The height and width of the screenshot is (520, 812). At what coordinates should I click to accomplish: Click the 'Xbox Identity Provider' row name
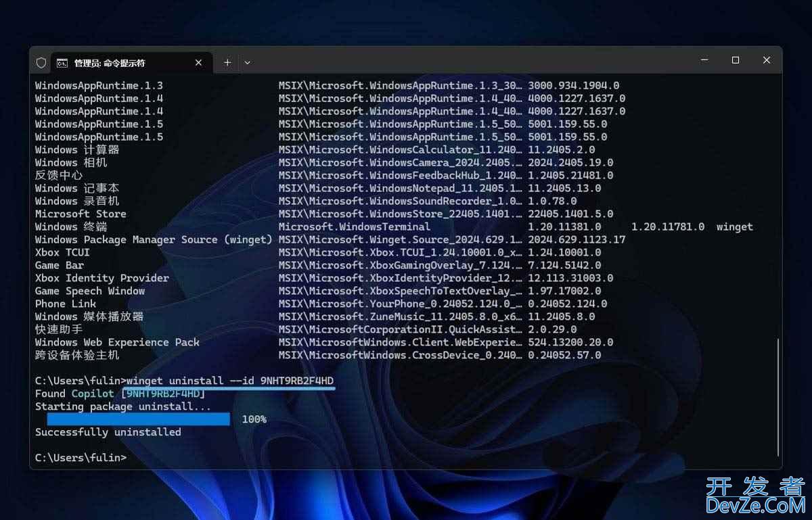tap(102, 278)
